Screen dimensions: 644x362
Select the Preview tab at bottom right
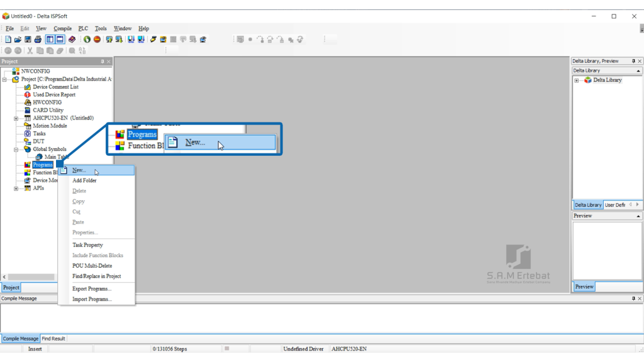coord(584,287)
